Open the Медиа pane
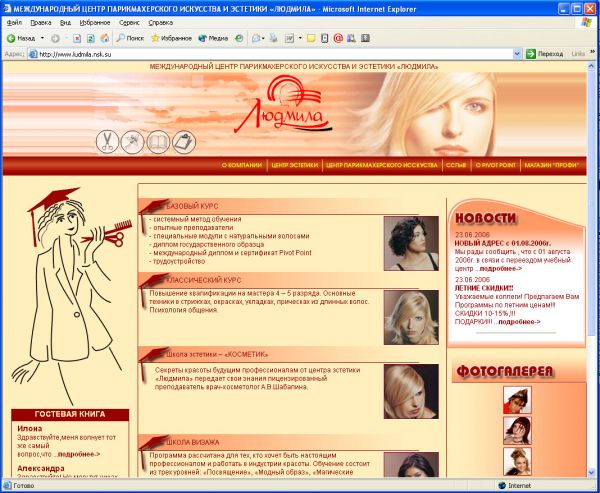The width and height of the screenshot is (600, 493). tap(213, 38)
